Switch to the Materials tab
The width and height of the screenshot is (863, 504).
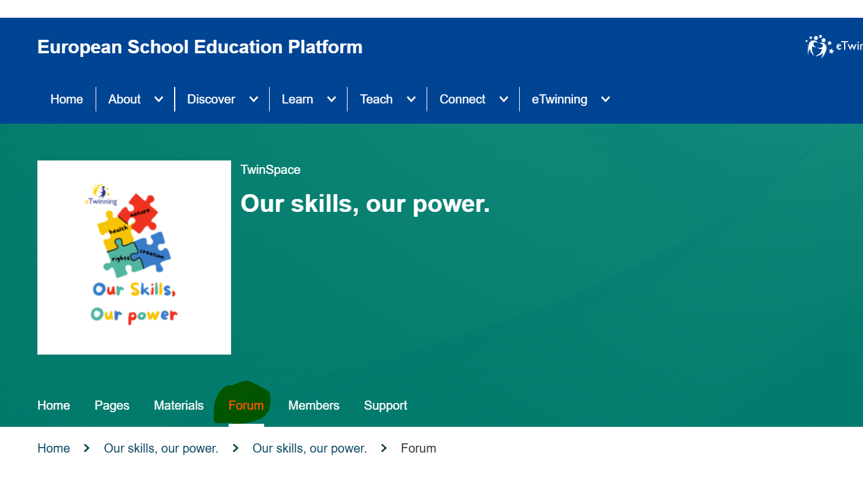point(179,405)
